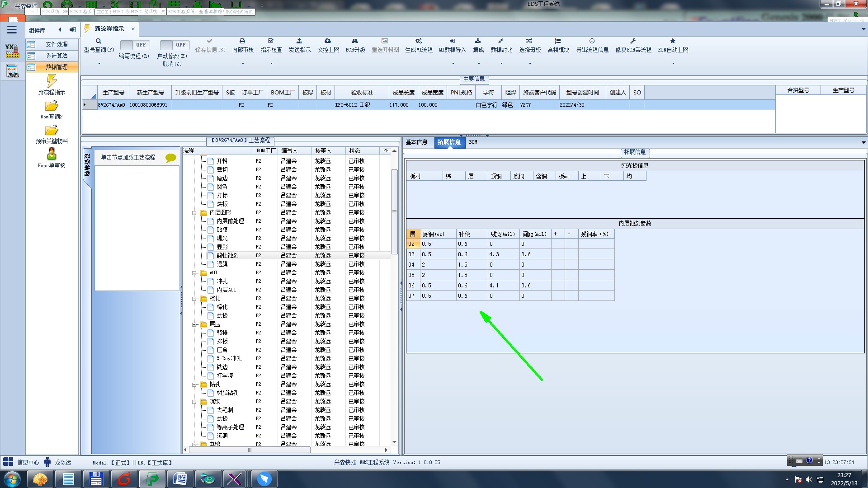
Task: Select the 酸性蚀刻 tree node
Action: pyautogui.click(x=227, y=256)
